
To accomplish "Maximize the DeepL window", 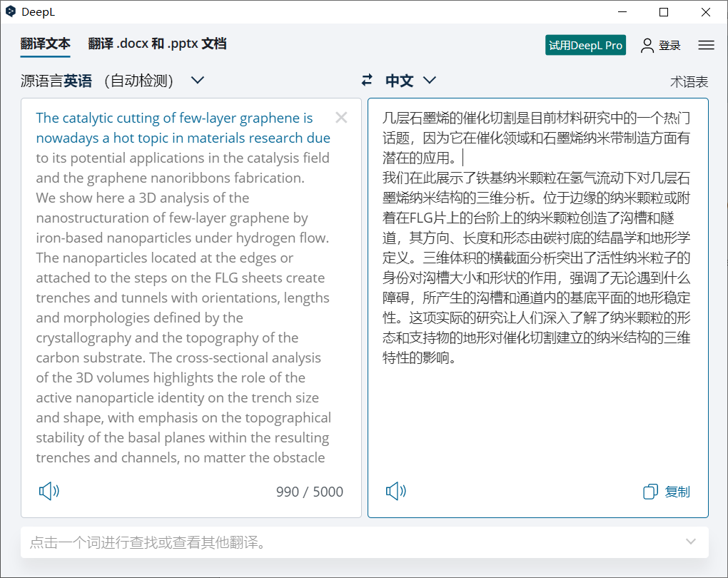I will tap(664, 12).
